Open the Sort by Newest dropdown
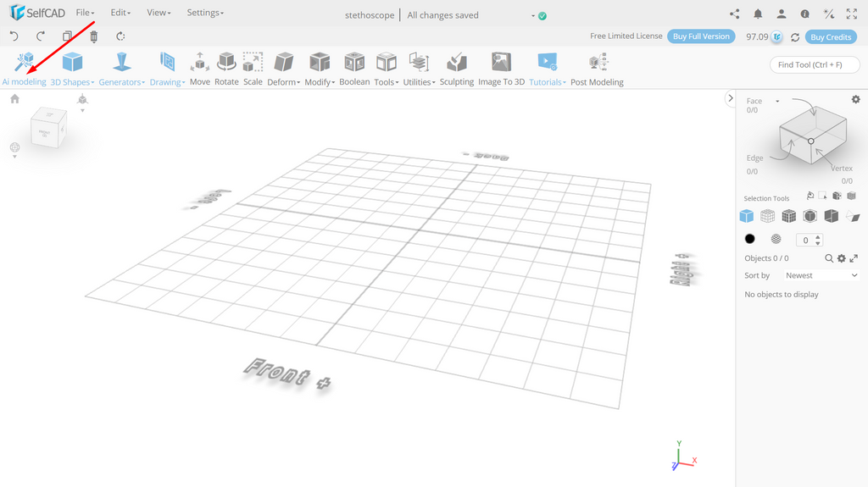 821,275
